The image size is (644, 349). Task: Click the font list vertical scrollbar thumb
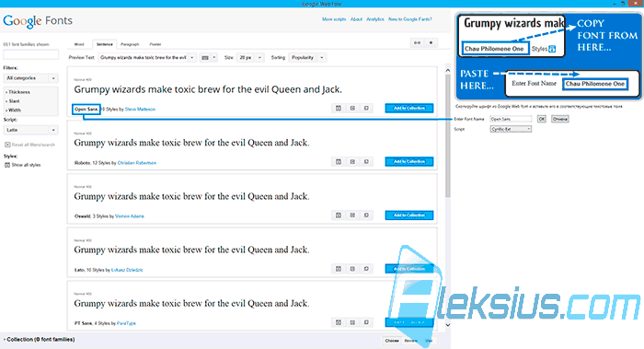[x=448, y=135]
